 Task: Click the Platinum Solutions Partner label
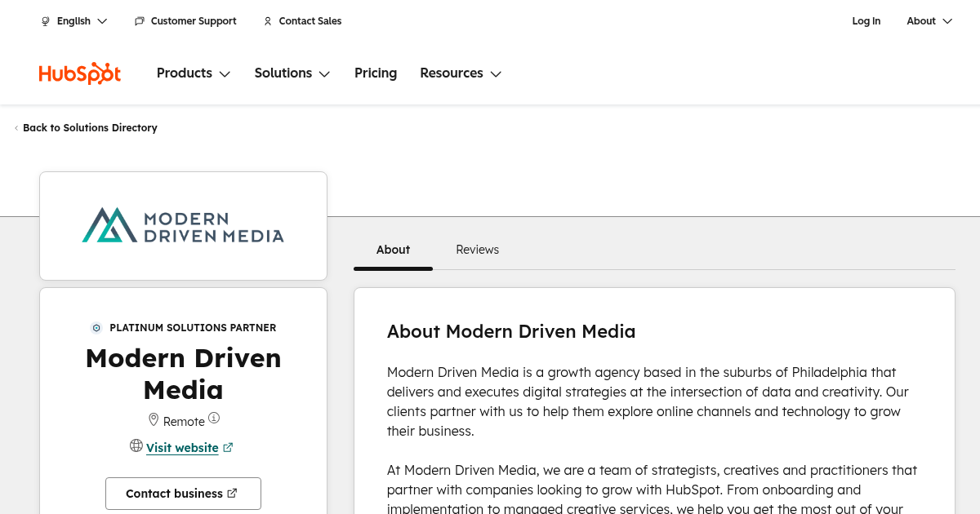pyautogui.click(x=193, y=328)
